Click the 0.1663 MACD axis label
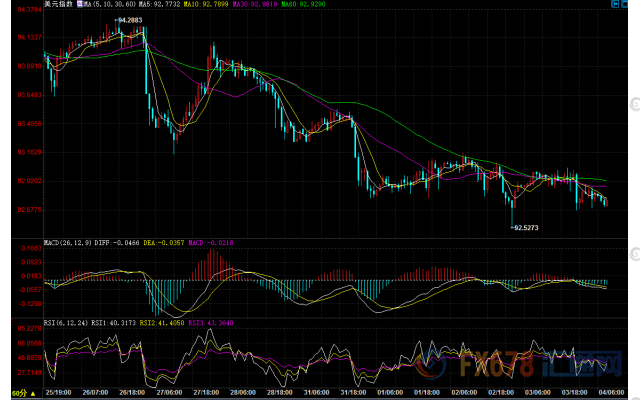640x400 pixels. (x=31, y=249)
